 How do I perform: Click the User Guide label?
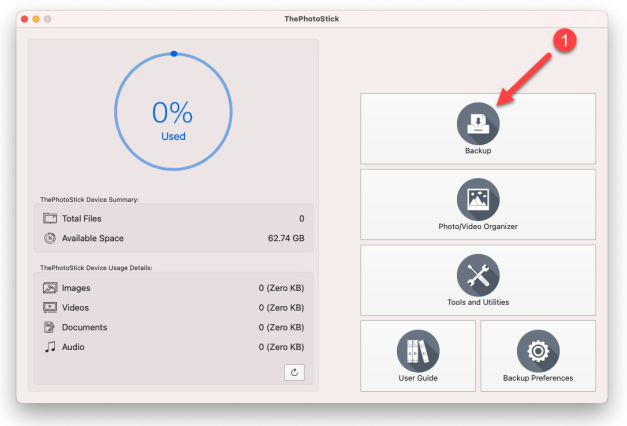pos(418,378)
